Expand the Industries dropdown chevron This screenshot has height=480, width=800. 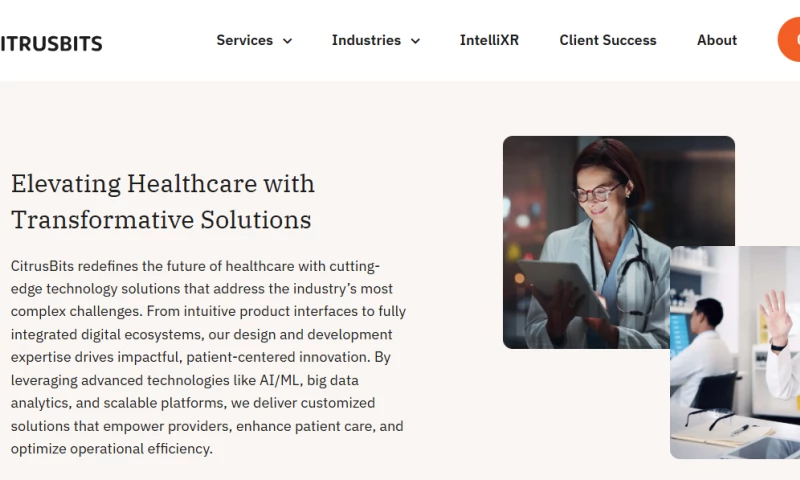415,41
